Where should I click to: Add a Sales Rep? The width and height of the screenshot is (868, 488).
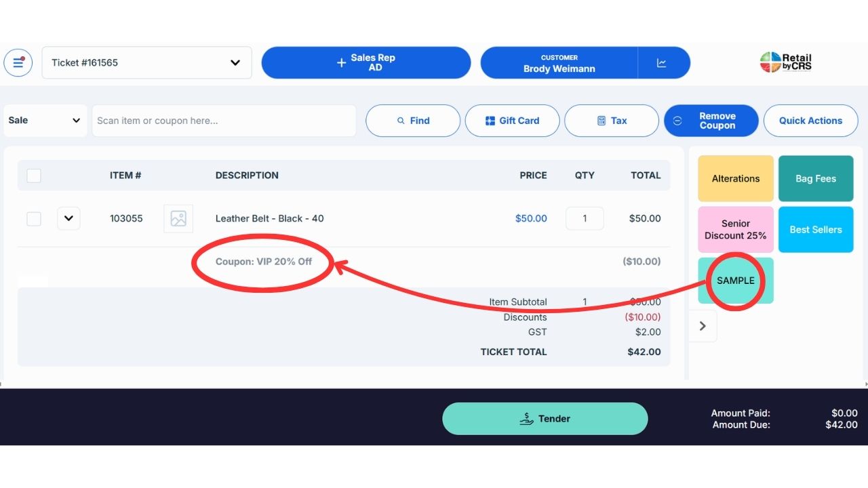(x=366, y=63)
